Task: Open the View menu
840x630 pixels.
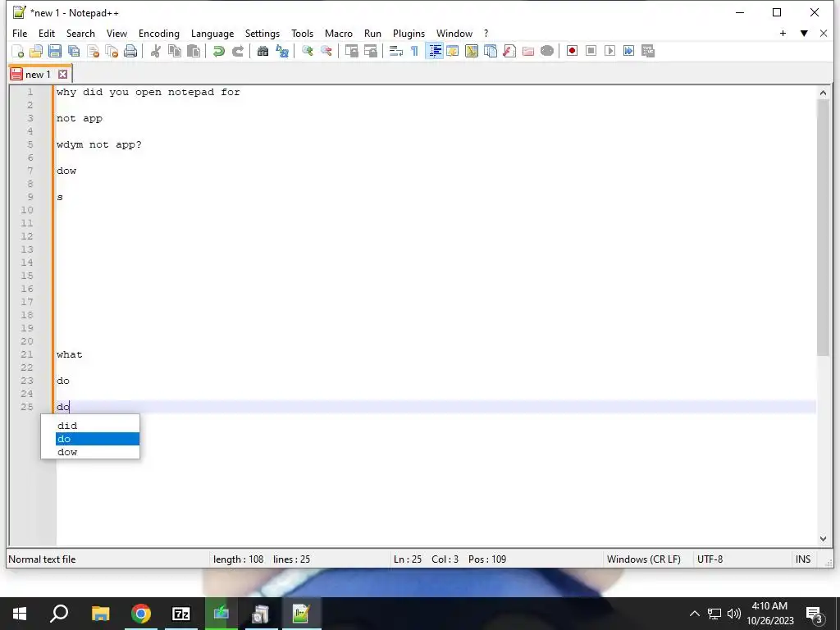Action: (116, 33)
